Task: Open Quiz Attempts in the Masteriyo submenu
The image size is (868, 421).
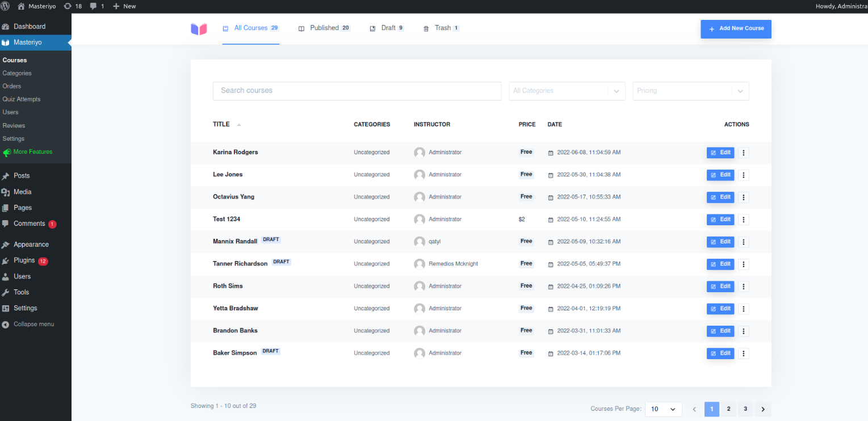Action: [x=22, y=99]
